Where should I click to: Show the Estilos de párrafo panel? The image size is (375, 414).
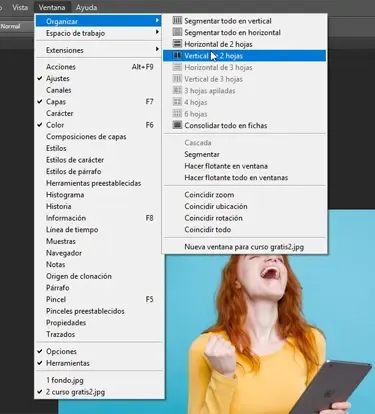tap(99, 172)
